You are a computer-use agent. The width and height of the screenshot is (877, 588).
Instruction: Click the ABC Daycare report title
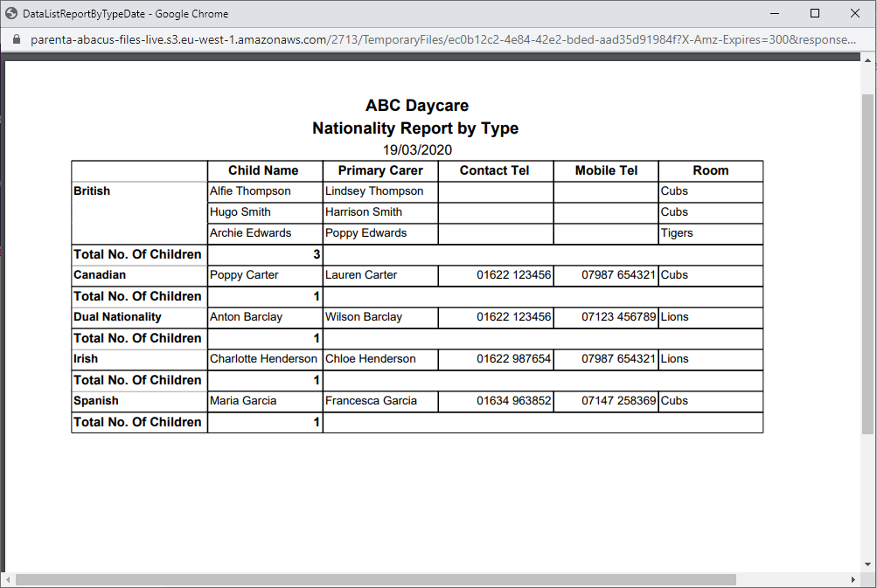[x=417, y=106]
